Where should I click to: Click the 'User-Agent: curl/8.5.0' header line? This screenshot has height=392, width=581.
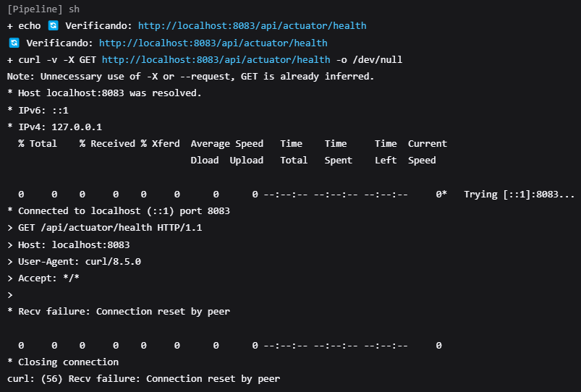tap(74, 261)
